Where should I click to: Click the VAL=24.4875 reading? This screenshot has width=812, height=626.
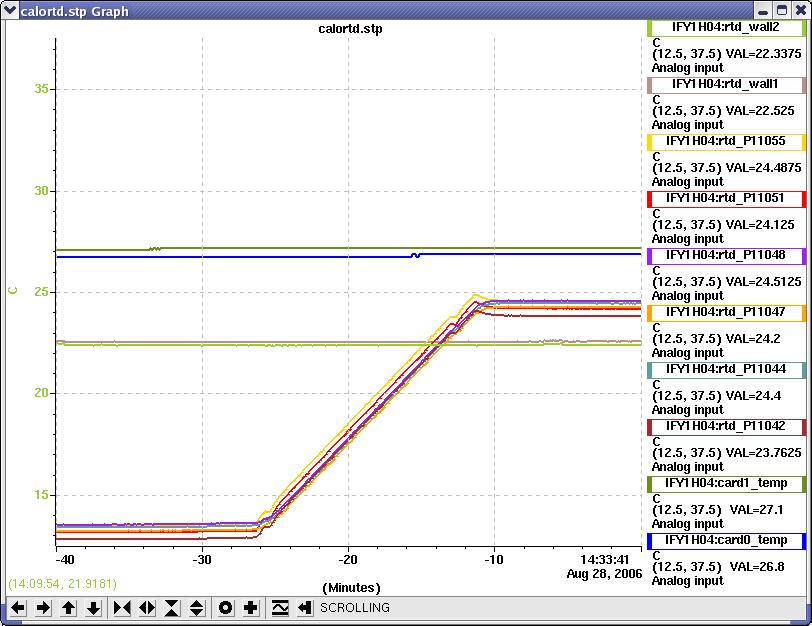pos(763,168)
